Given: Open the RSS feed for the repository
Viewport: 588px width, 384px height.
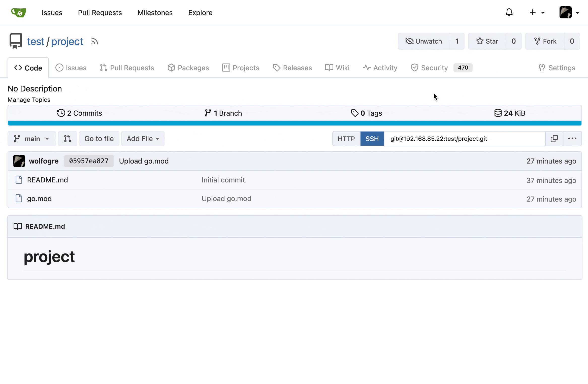Looking at the screenshot, I should [94, 41].
